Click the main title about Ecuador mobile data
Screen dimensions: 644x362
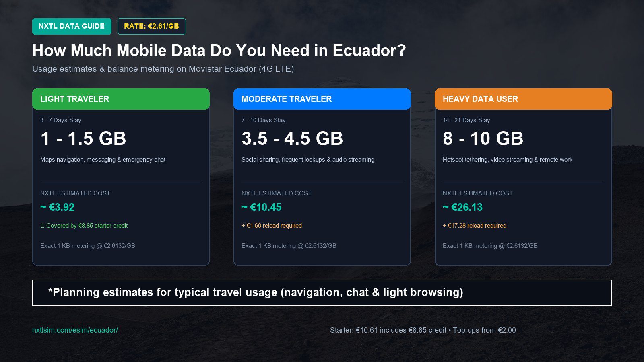coord(219,51)
